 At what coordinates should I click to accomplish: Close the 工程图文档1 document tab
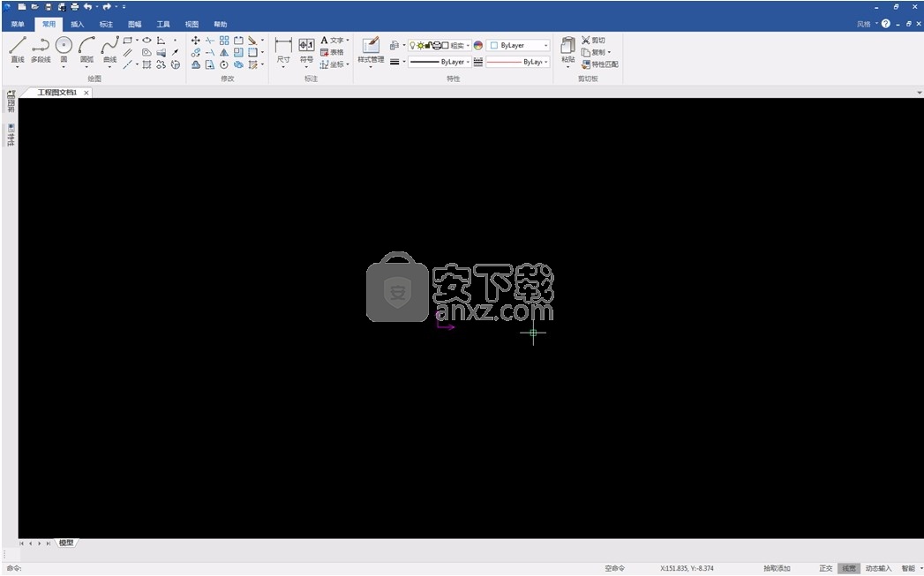(86, 93)
